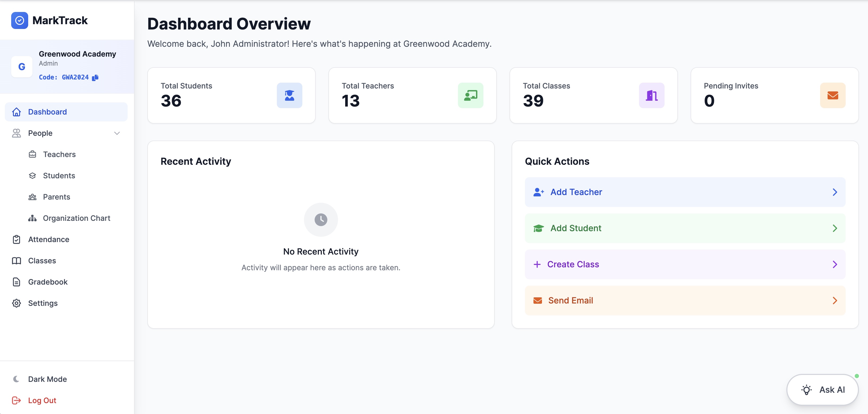Image resolution: width=868 pixels, height=414 pixels.
Task: Select the Attendance clipboard icon
Action: pos(16,239)
